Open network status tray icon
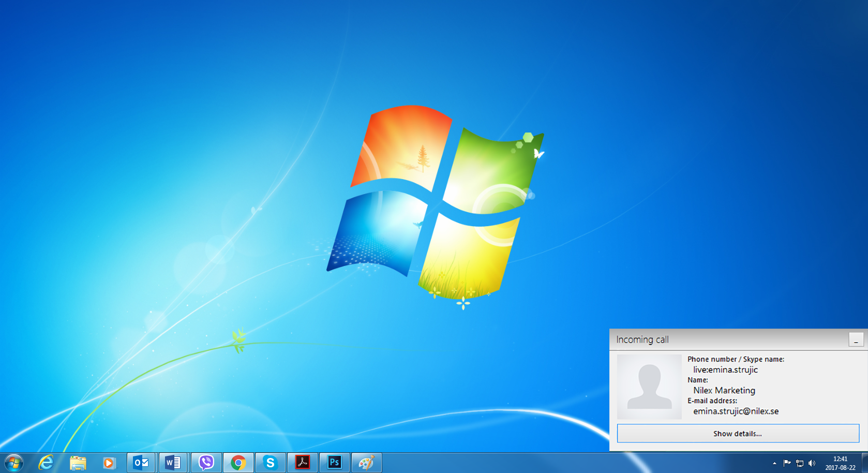This screenshot has width=868, height=473. (x=800, y=463)
